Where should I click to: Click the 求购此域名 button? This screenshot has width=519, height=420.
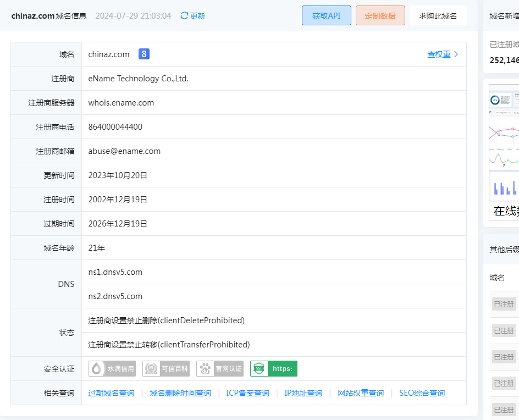click(x=438, y=15)
